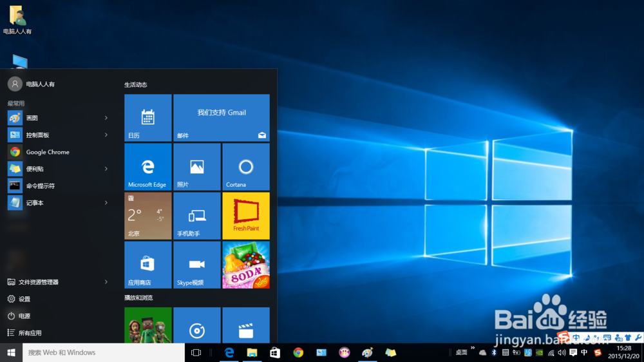Expand the 记事本 jump list arrow
This screenshot has height=362, width=644.
click(106, 202)
